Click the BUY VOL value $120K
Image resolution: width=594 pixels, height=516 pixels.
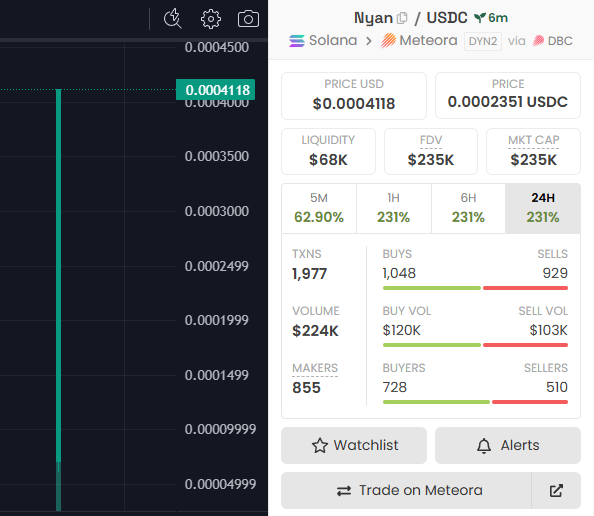pos(402,330)
